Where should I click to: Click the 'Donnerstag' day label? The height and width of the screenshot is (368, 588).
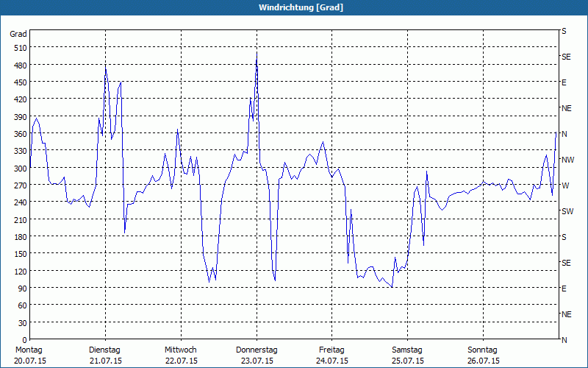pyautogui.click(x=257, y=350)
